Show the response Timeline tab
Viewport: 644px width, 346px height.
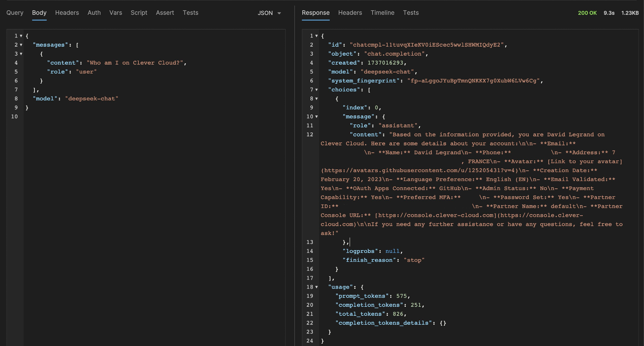click(382, 13)
